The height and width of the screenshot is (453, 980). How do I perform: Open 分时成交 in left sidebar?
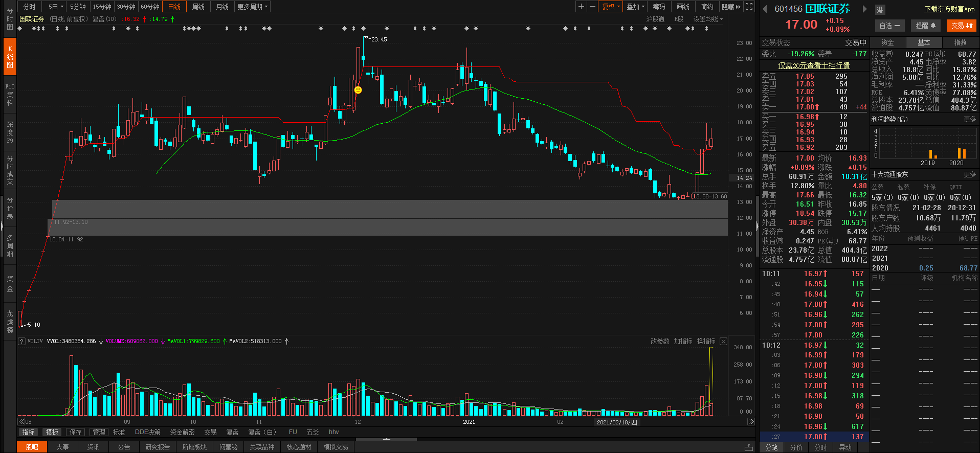click(10, 170)
